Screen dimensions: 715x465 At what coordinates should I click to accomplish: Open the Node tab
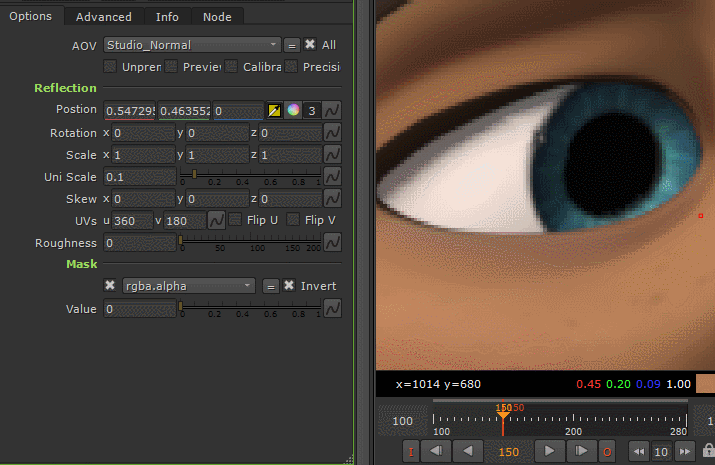pos(217,17)
